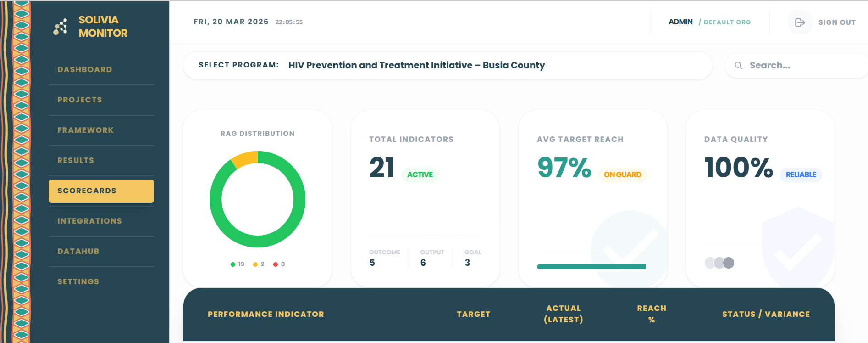Click the RAG distribution donut chart
The width and height of the screenshot is (868, 343).
click(x=258, y=199)
